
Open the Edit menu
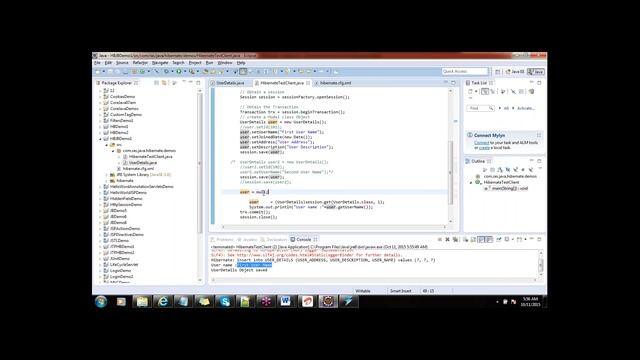coord(108,63)
